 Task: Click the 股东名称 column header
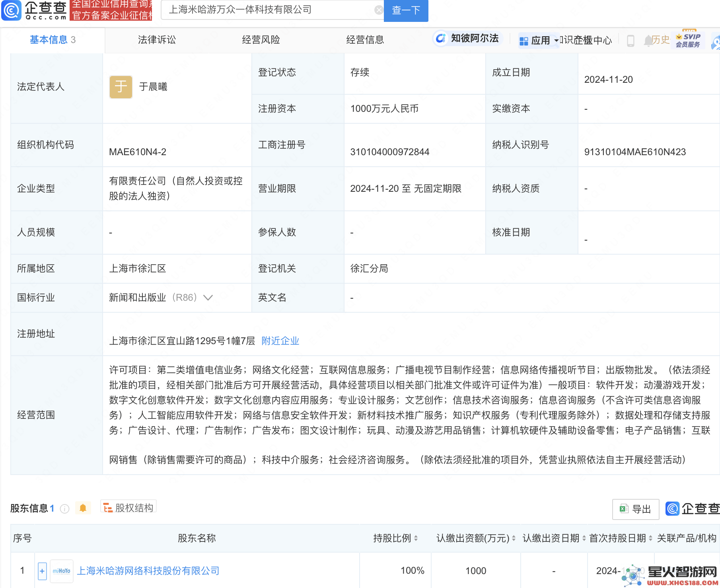click(197, 538)
